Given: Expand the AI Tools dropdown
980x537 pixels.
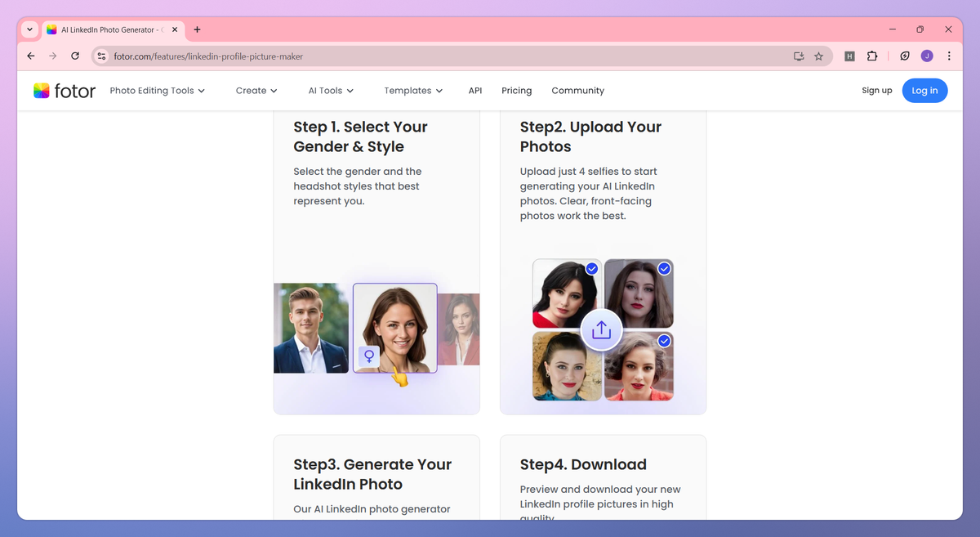Looking at the screenshot, I should coord(331,91).
